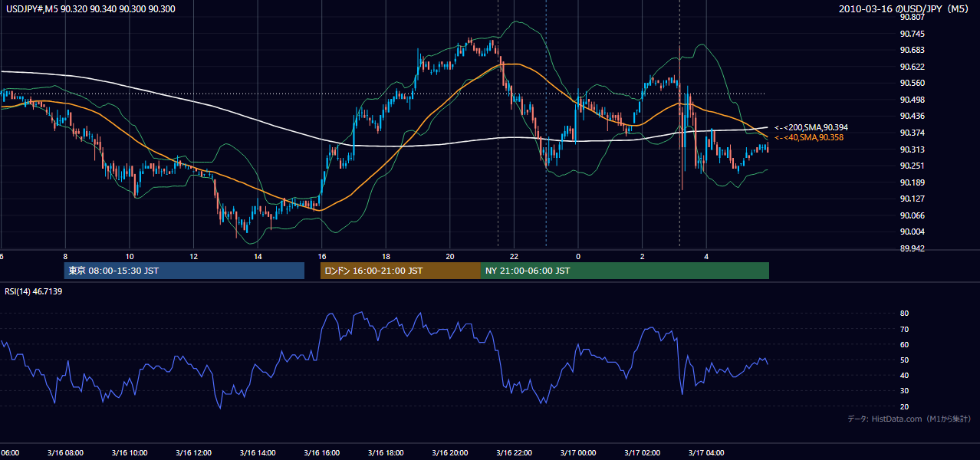Click the 90.745 price axis value
This screenshot has height=460, width=980.
[x=912, y=34]
